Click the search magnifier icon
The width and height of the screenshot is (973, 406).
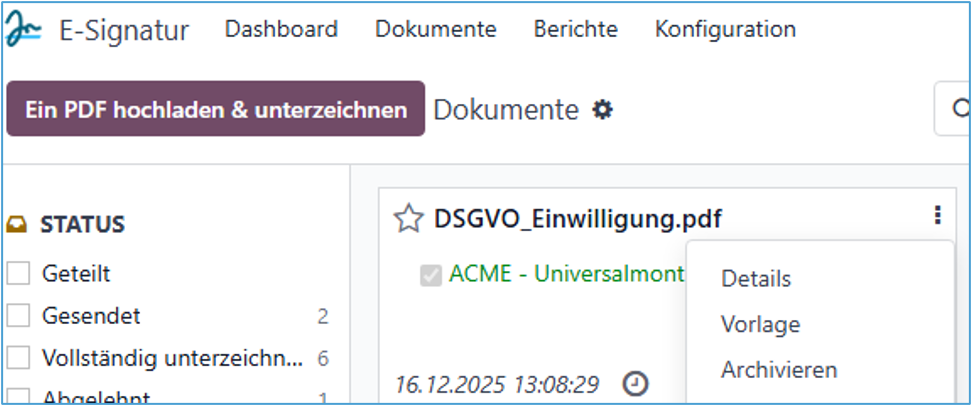tap(960, 109)
